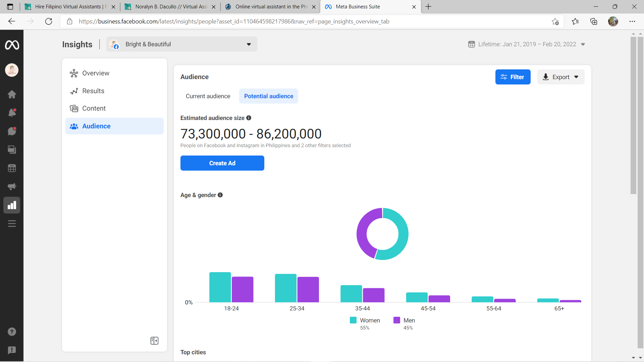Select Insights bar chart icon

pyautogui.click(x=12, y=205)
